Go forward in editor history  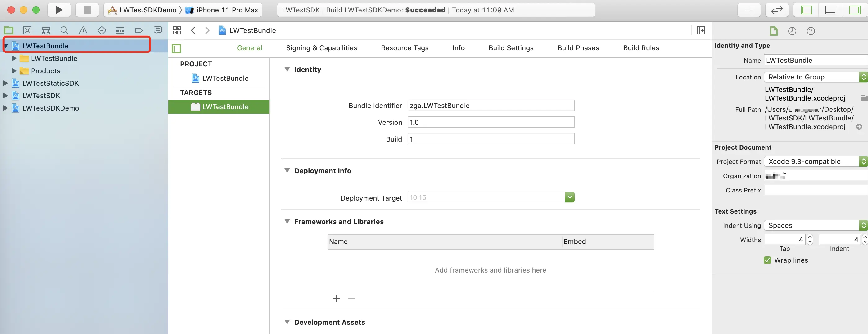point(207,30)
